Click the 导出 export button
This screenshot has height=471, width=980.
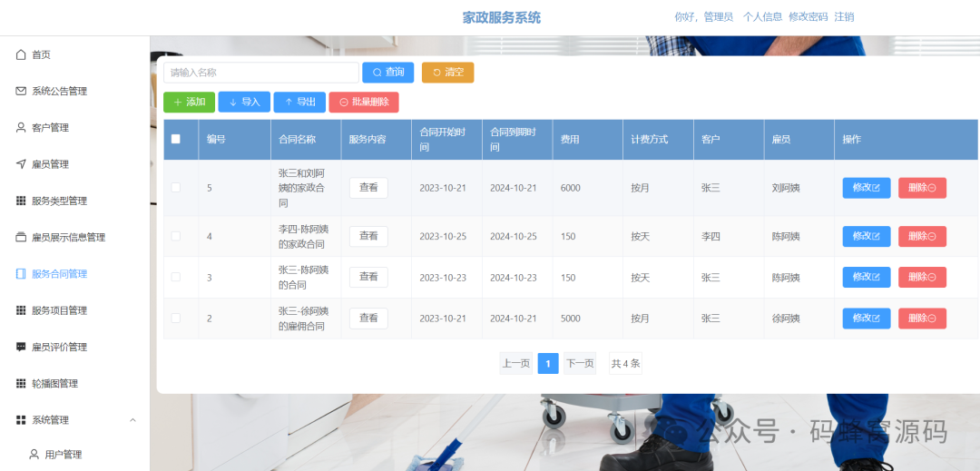299,102
